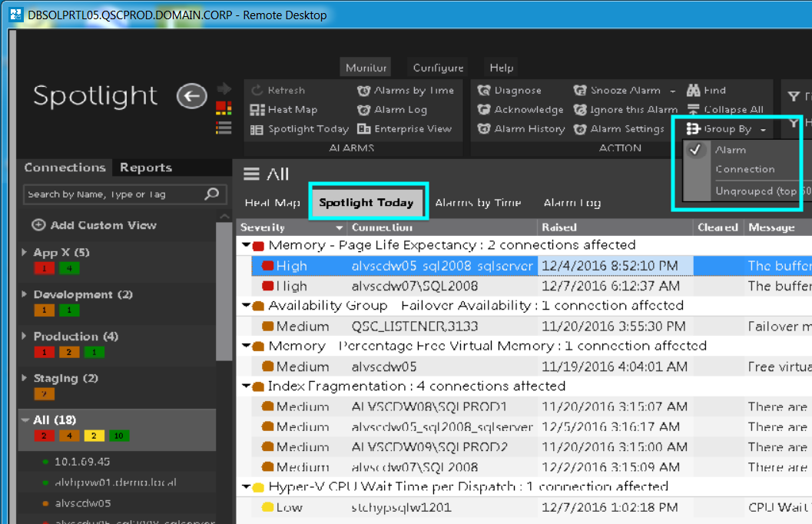Click the Connections panel vertical scrollbar

pyautogui.click(x=224, y=290)
